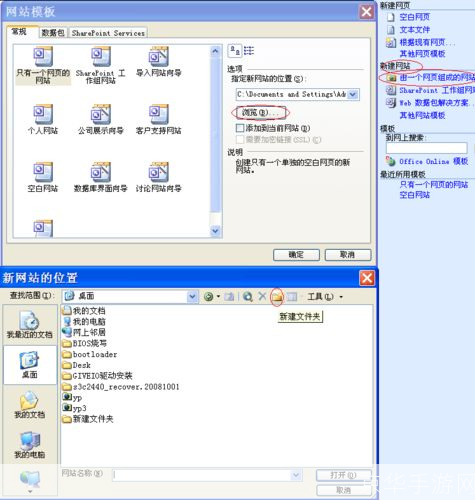
Task: Click the 网站名称 text field
Action: [202, 475]
